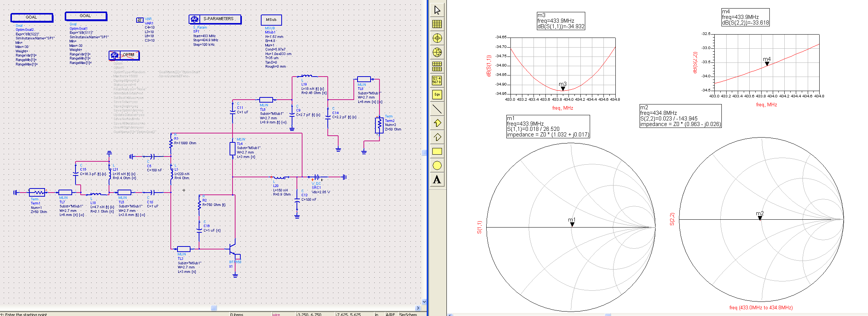Select inductor L20 symbol

click(x=280, y=177)
